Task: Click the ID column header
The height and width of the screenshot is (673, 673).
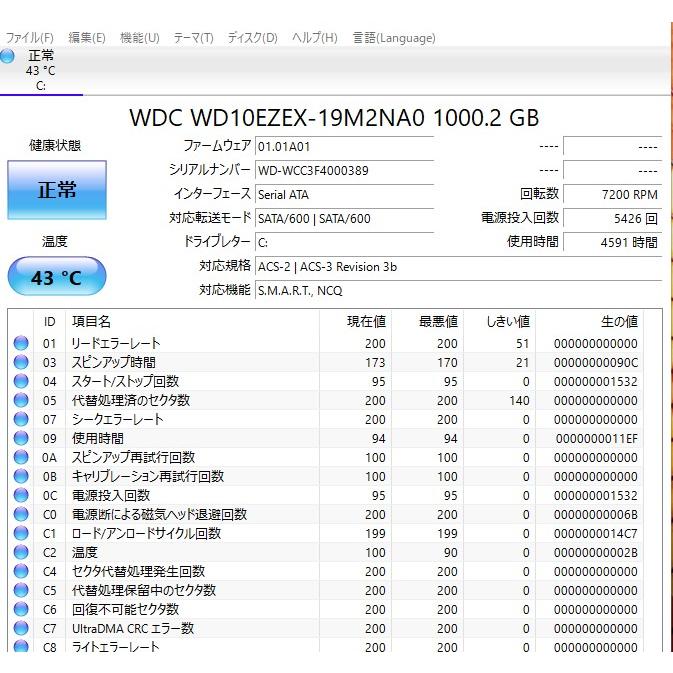Action: 49,321
